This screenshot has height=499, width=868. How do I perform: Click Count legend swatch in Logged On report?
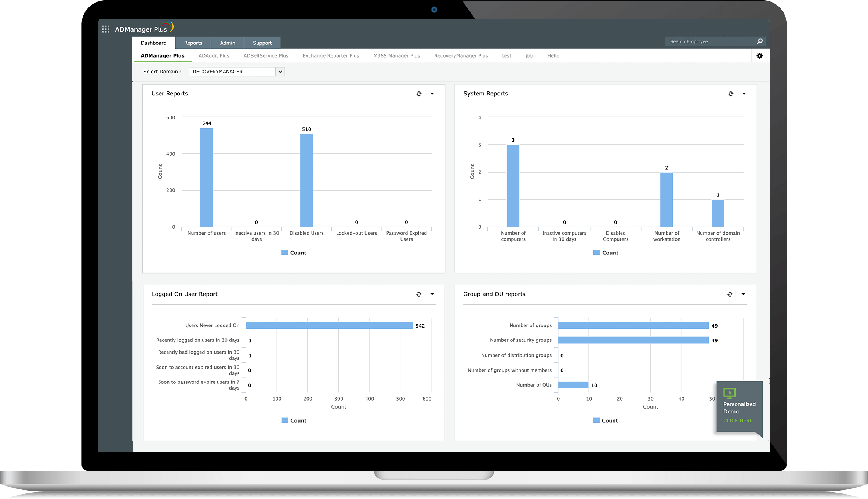pyautogui.click(x=285, y=420)
